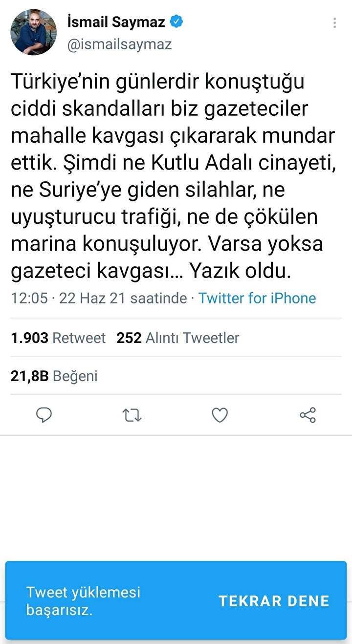Click the blue verified badge

pos(176,21)
